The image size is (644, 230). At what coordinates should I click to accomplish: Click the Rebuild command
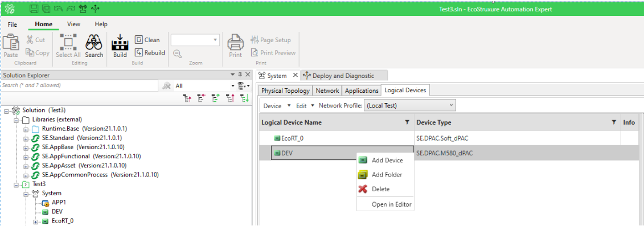point(150,52)
